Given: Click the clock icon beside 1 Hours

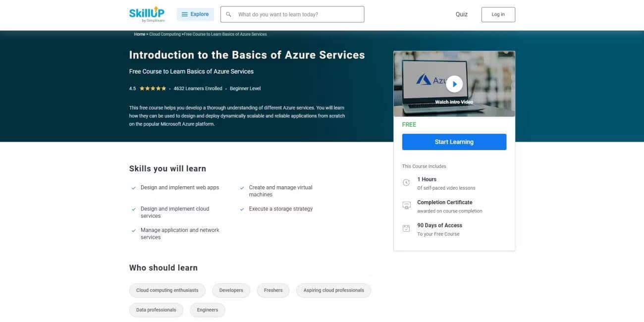Looking at the screenshot, I should [406, 183].
